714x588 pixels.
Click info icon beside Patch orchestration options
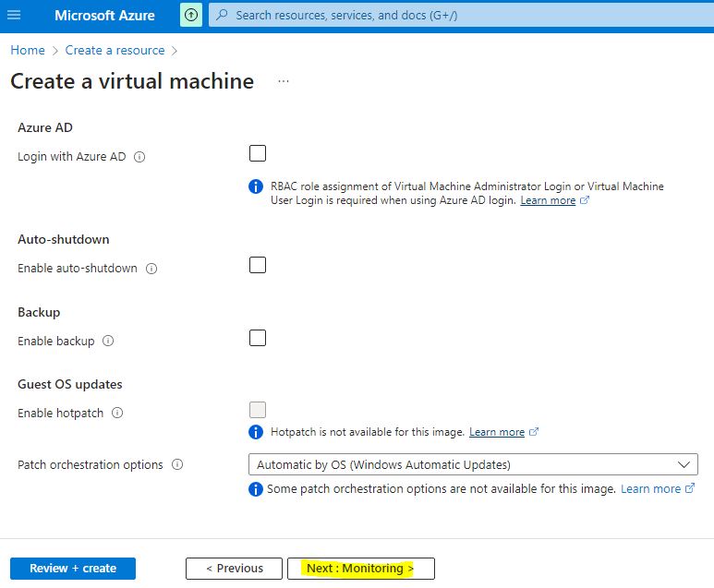[x=177, y=464]
